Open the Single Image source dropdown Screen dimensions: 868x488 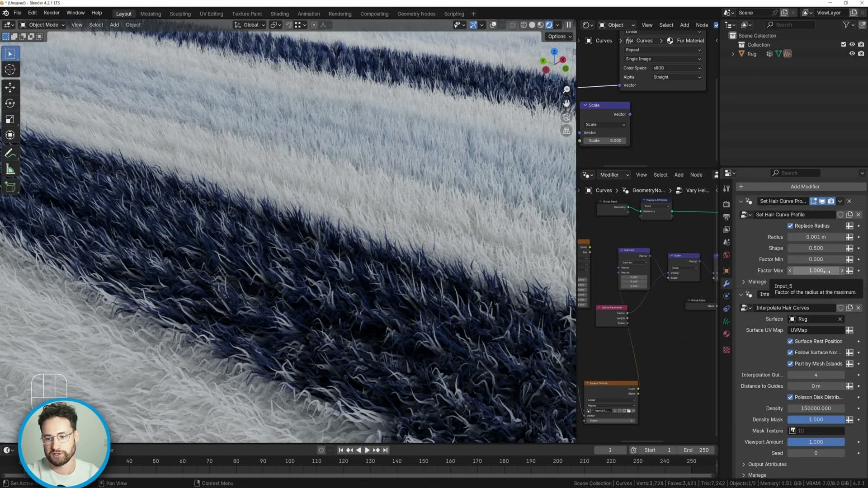(x=663, y=59)
